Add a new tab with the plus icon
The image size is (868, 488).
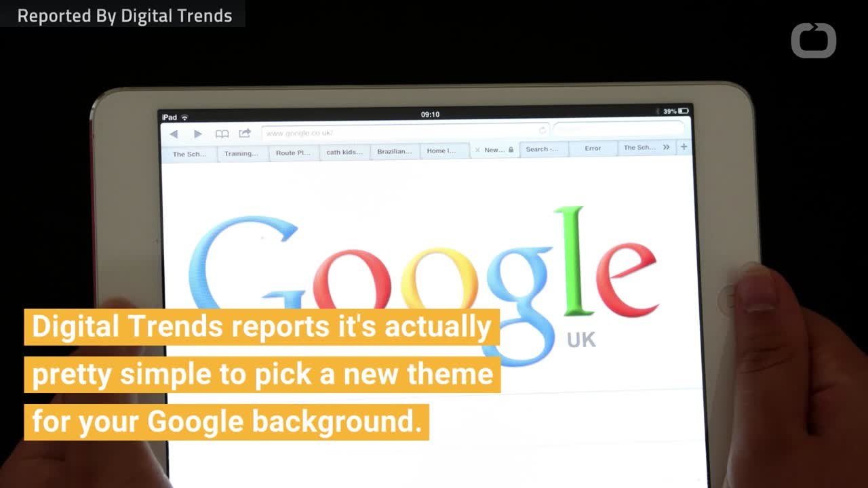click(x=684, y=146)
